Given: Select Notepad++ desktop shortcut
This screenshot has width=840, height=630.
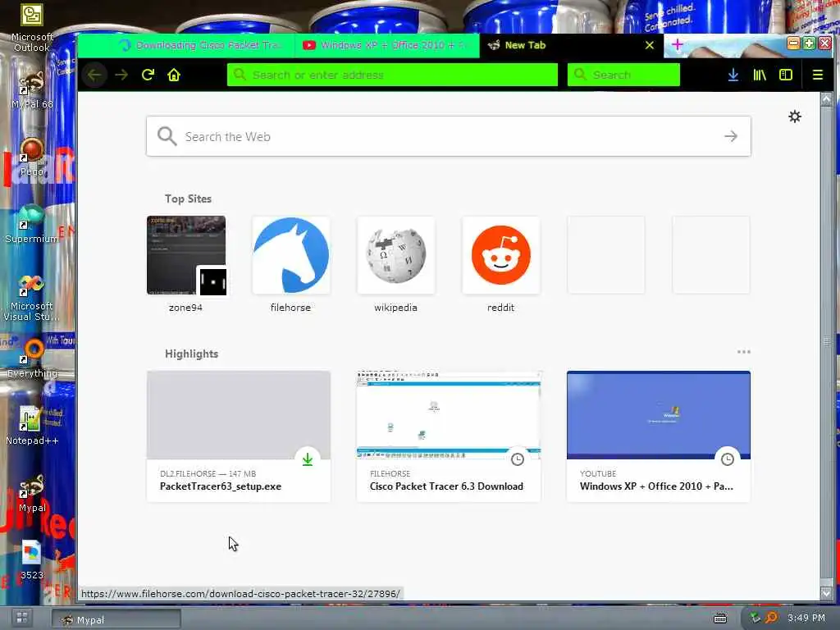Looking at the screenshot, I should (32, 427).
